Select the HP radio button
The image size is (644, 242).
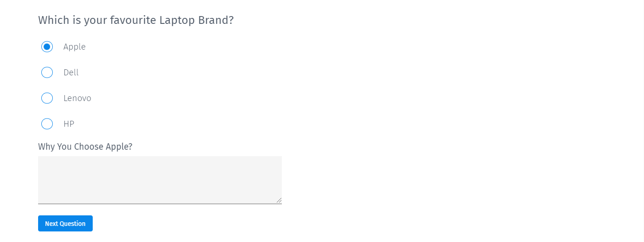pos(47,124)
